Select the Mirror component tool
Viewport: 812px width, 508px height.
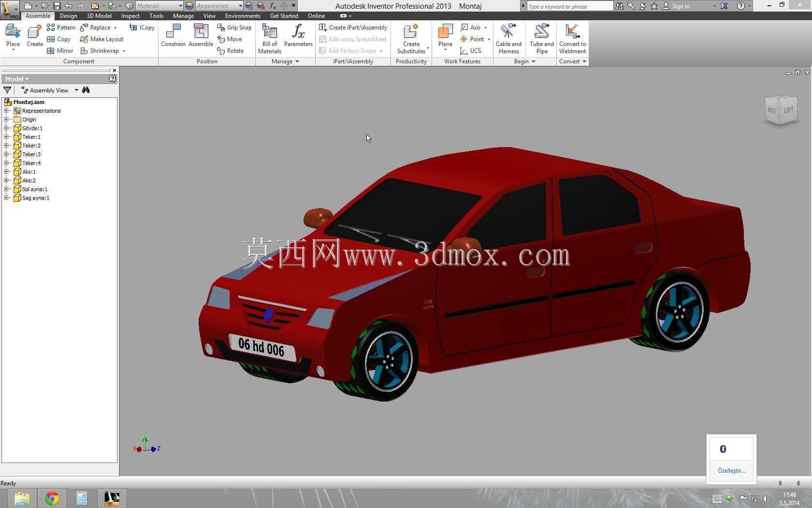pyautogui.click(x=60, y=51)
